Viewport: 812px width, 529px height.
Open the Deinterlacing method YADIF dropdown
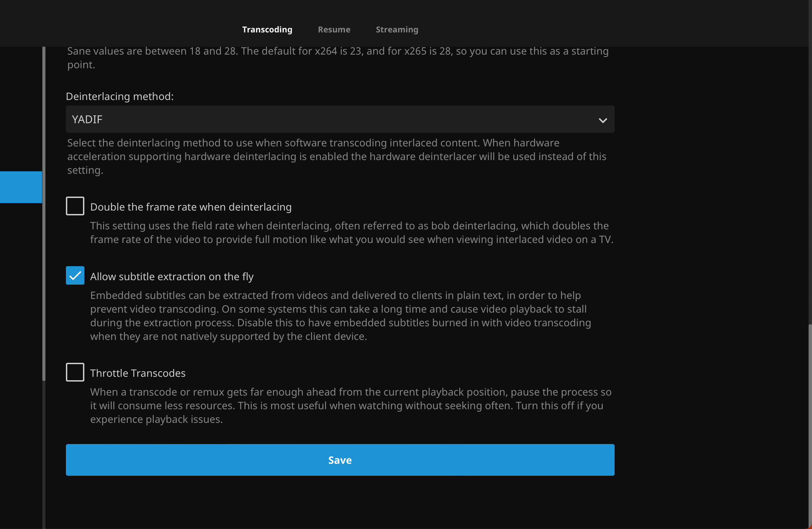click(x=340, y=119)
